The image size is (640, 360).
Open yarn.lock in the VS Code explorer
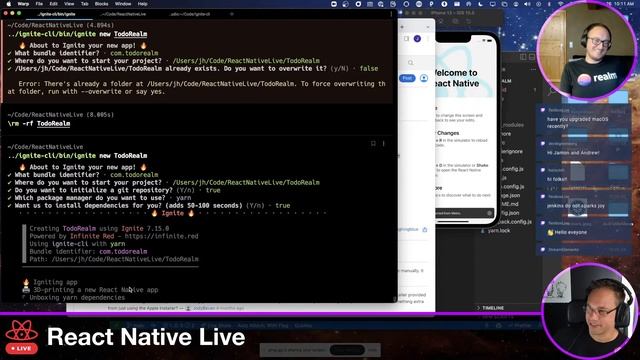pos(499,231)
